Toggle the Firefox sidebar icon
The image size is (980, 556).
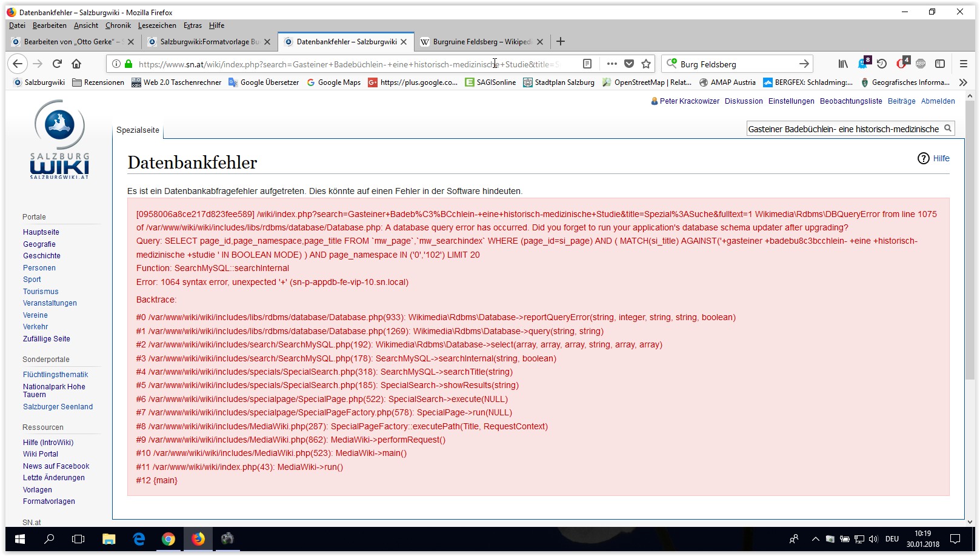pyautogui.click(x=940, y=64)
